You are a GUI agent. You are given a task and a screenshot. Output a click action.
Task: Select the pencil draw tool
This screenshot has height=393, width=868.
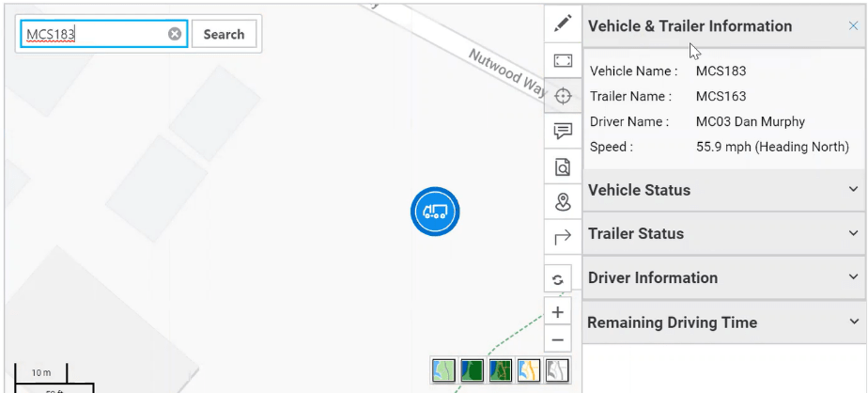click(563, 23)
